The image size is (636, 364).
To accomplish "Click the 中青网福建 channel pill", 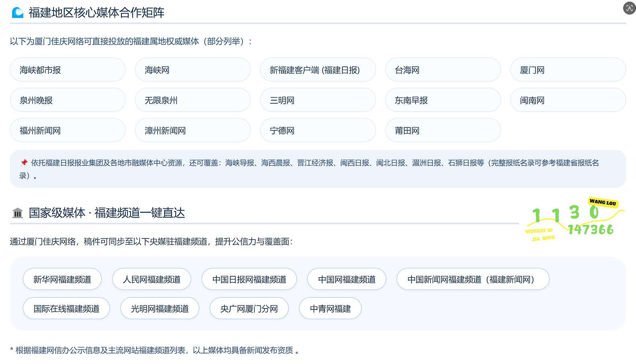I will [x=330, y=308].
